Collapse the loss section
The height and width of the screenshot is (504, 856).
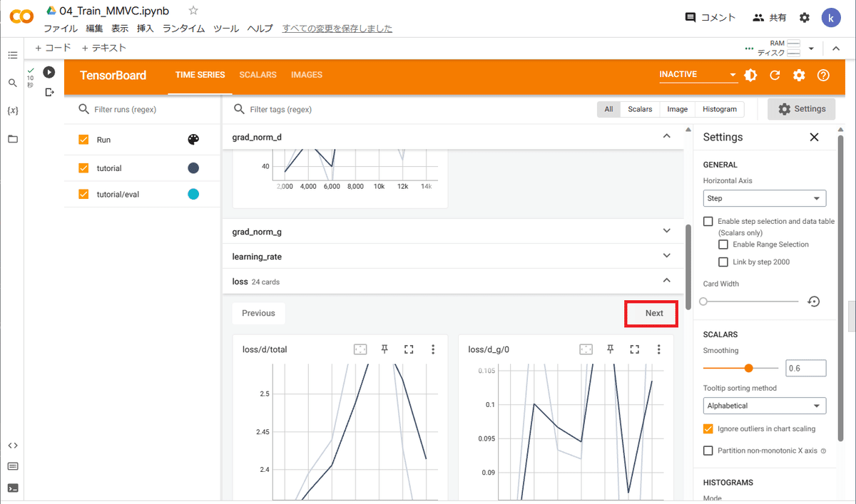[x=666, y=280]
